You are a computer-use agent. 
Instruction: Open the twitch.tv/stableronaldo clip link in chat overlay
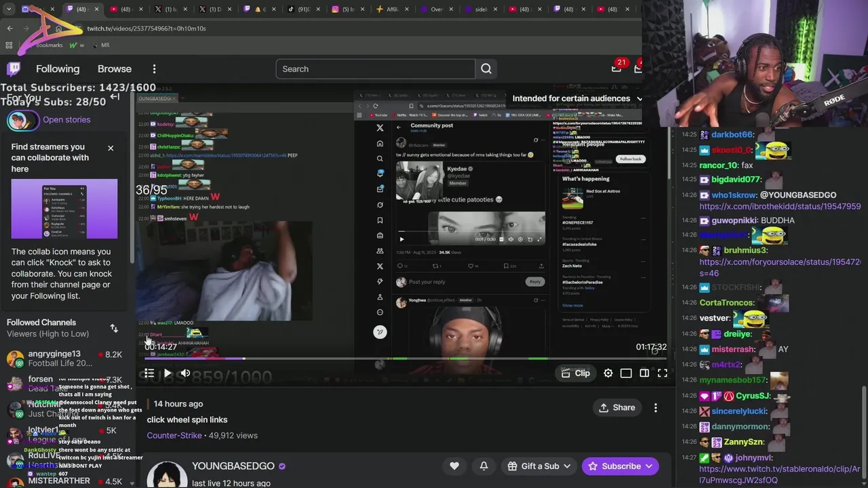(x=779, y=474)
